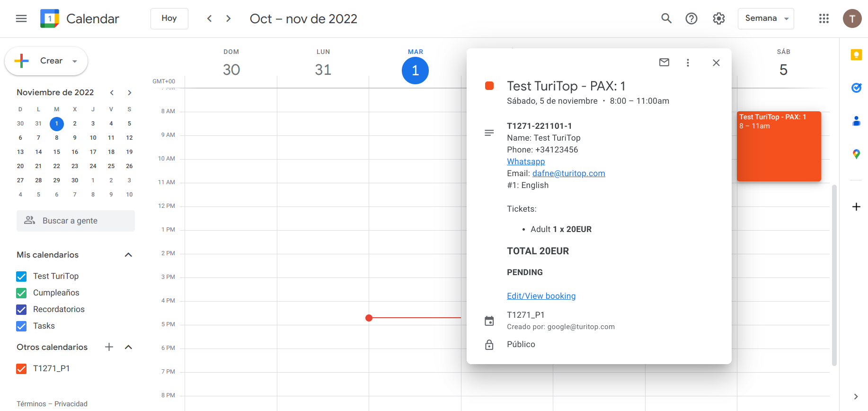Click the Hoy button

[x=169, y=18]
